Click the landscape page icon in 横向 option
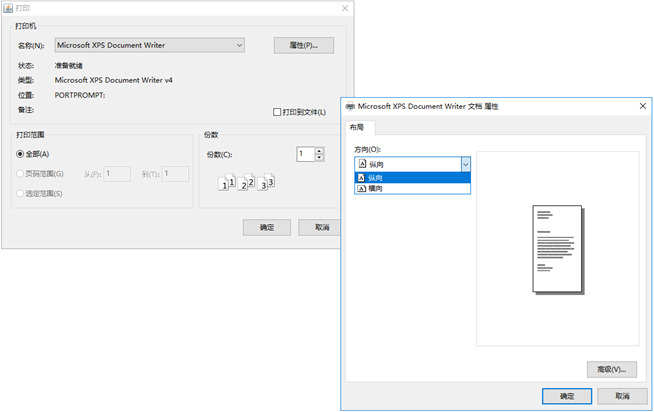Image resolution: width=654 pixels, height=412 pixels. (362, 188)
